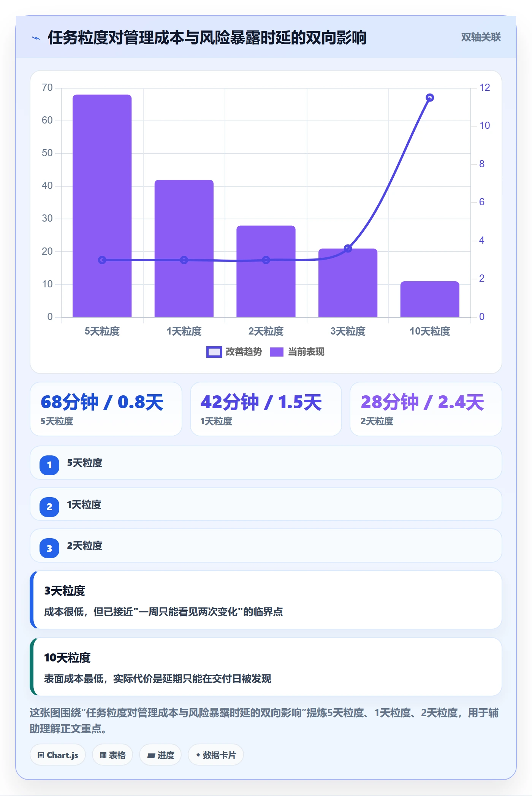
Task: Click the bar icon in the 进度 tag
Action: click(151, 756)
